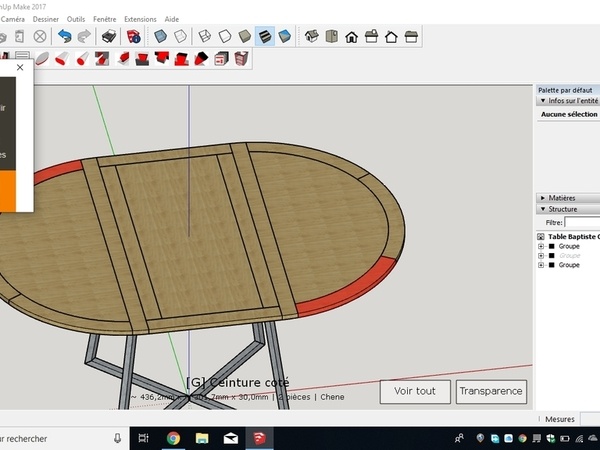Switch to Iso view with the house icon

[x=311, y=37]
